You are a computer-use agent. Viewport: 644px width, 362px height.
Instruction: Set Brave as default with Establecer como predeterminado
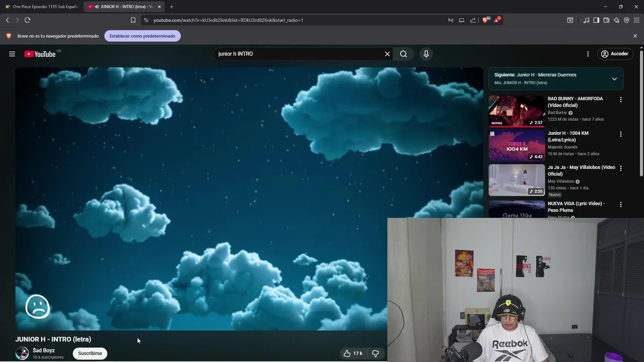pyautogui.click(x=142, y=36)
